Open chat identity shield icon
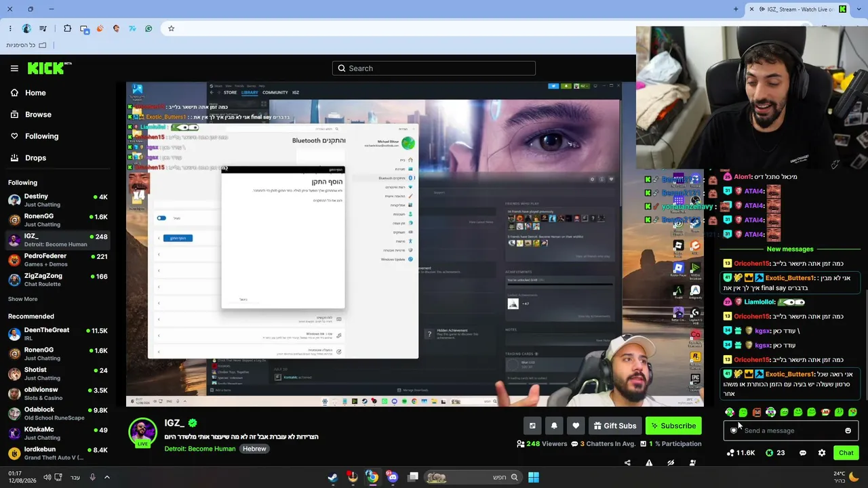The width and height of the screenshot is (868, 488). [734, 430]
